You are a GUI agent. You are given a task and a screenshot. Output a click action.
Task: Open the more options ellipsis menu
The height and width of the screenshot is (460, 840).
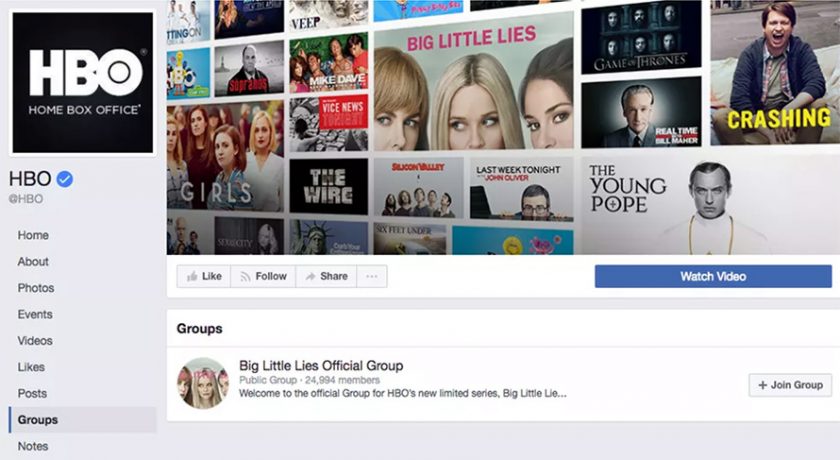tap(372, 276)
